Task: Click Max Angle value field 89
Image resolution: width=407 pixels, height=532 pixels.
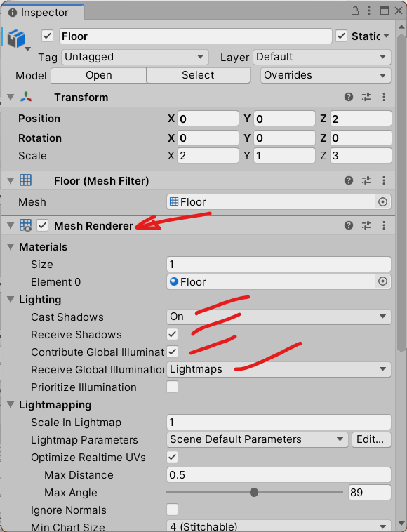Action: 370,492
